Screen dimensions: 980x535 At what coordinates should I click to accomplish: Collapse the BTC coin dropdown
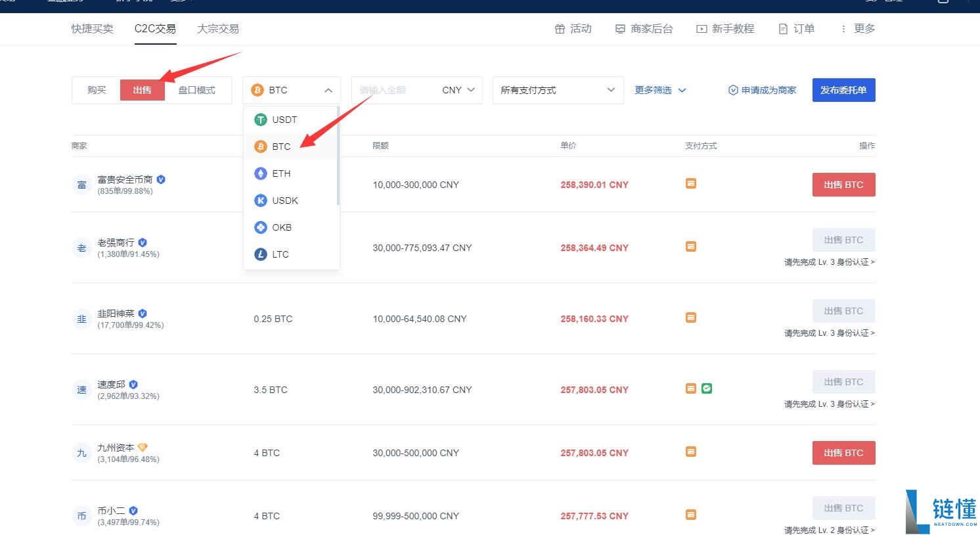(292, 90)
